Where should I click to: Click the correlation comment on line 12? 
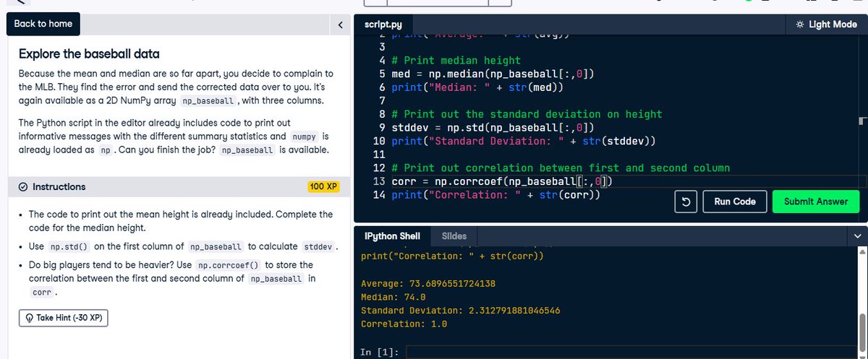[x=561, y=168]
